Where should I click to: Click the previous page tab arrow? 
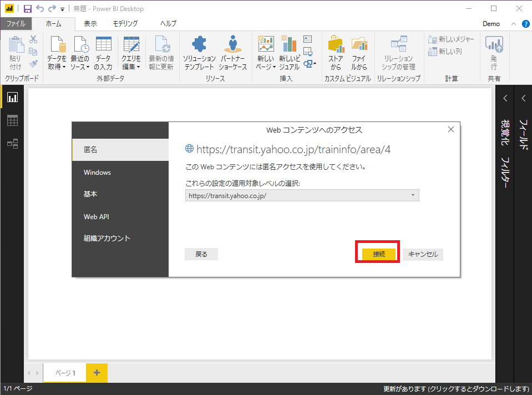29,373
